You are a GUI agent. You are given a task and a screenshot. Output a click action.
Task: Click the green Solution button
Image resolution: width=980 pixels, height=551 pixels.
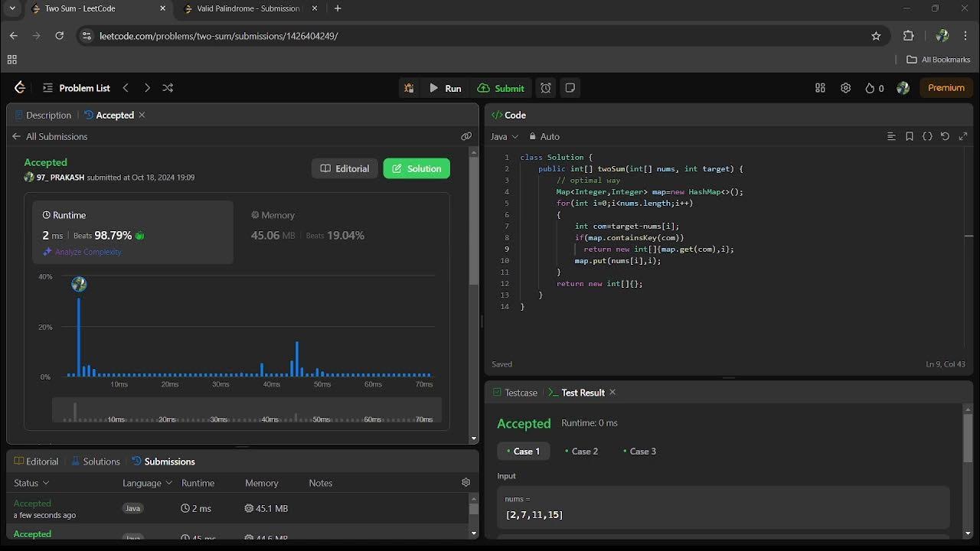coord(416,168)
